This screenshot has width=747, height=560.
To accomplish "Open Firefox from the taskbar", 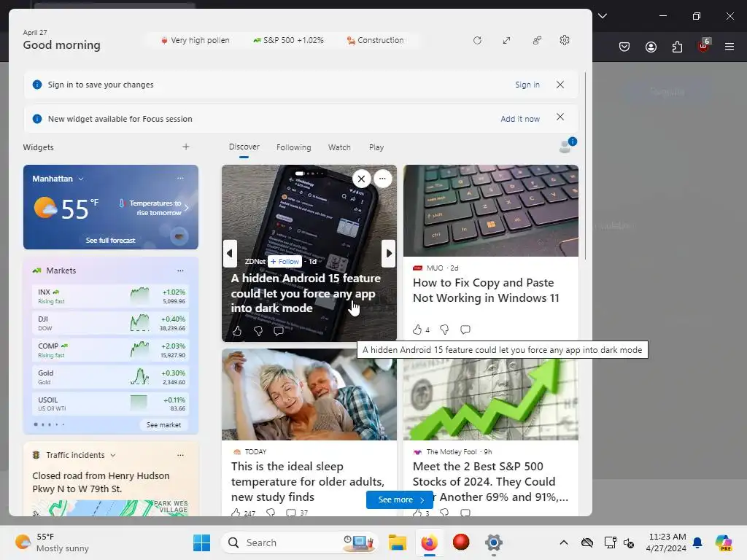I will pyautogui.click(x=429, y=542).
